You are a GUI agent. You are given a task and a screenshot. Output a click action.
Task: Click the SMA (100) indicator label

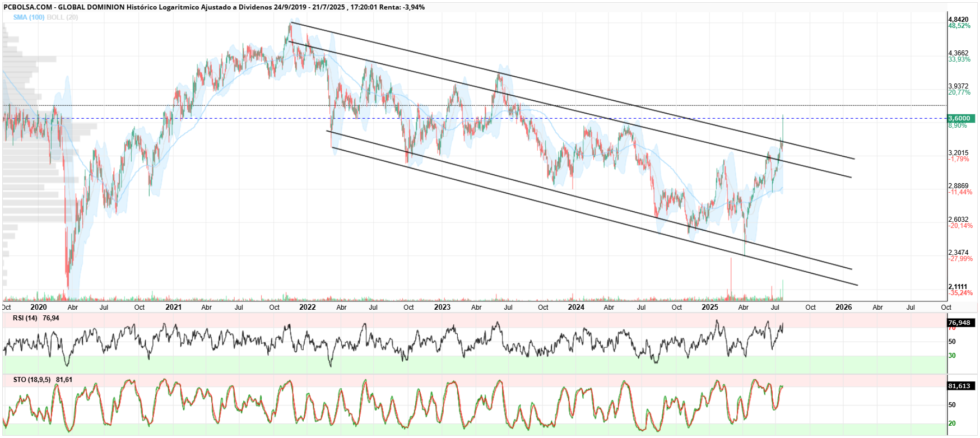coord(29,17)
